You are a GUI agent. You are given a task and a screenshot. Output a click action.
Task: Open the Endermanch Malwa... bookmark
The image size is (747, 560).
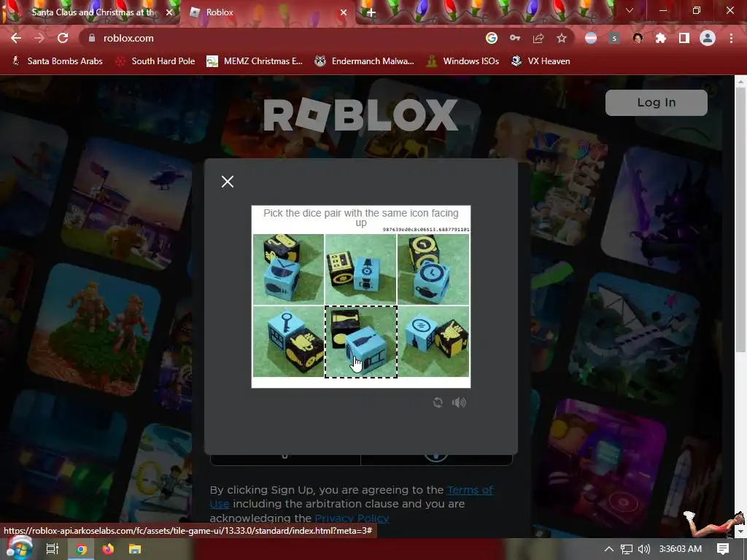(365, 61)
